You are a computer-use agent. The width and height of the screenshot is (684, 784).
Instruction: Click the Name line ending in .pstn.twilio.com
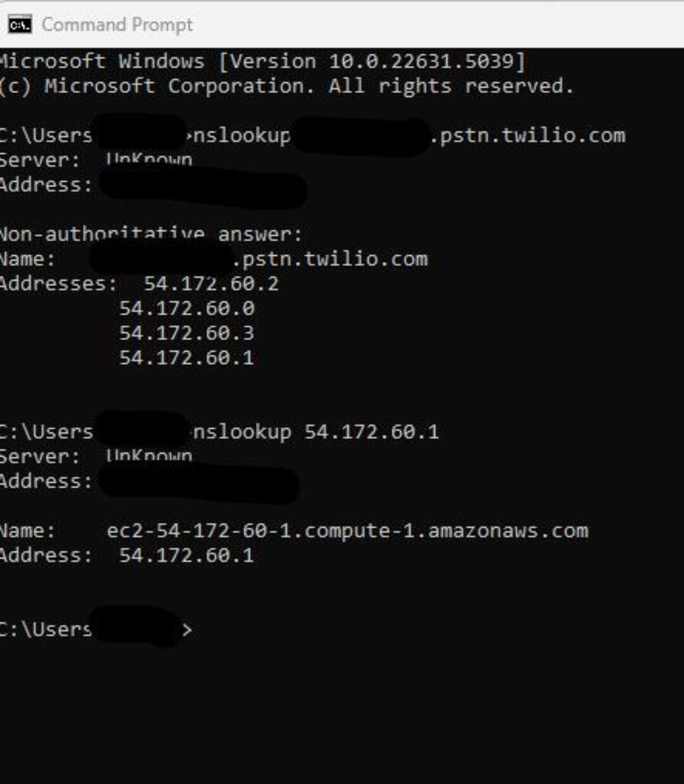pos(214,259)
